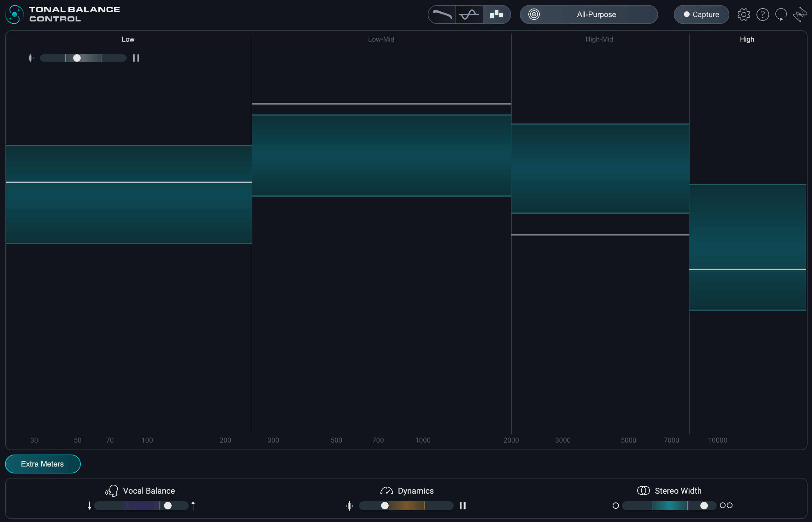812x522 pixels.
Task: Select the High band label
Action: point(746,39)
